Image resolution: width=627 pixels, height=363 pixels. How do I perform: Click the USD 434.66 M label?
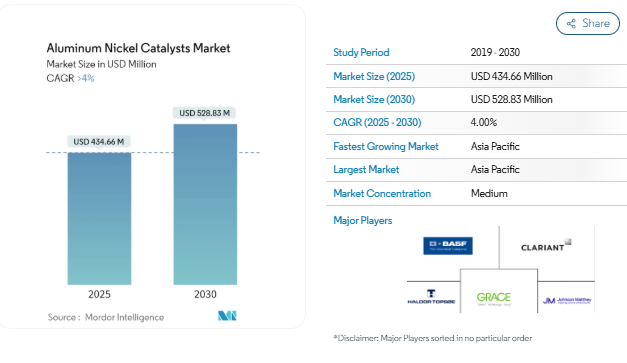coord(98,142)
